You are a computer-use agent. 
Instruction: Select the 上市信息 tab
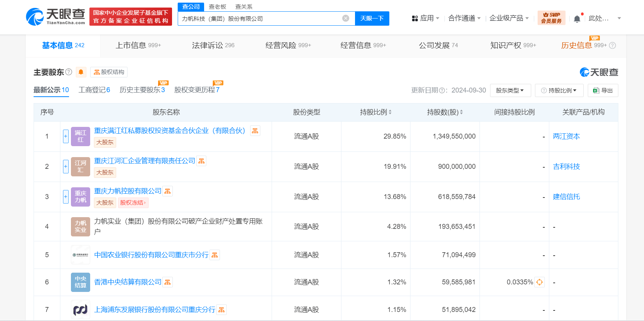tap(138, 45)
